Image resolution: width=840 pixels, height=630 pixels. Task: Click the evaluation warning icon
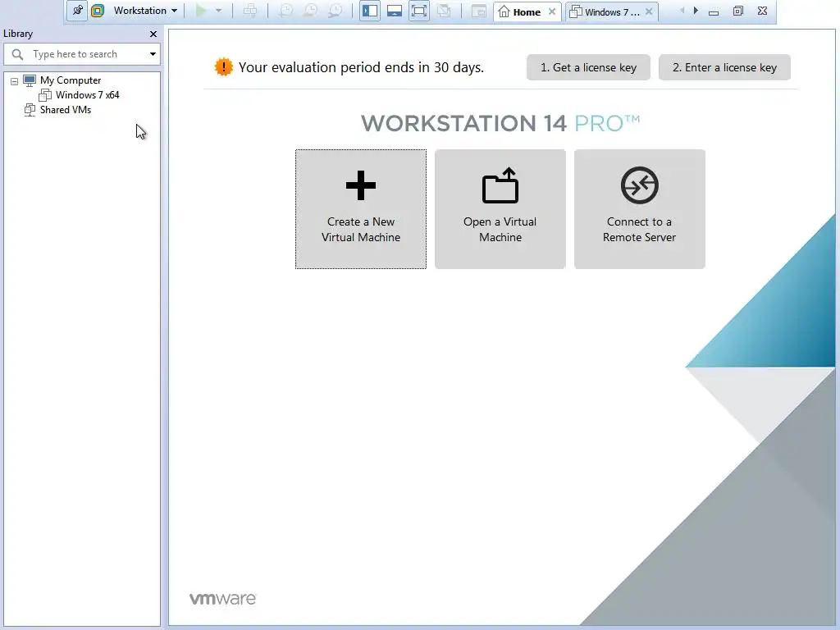click(223, 67)
